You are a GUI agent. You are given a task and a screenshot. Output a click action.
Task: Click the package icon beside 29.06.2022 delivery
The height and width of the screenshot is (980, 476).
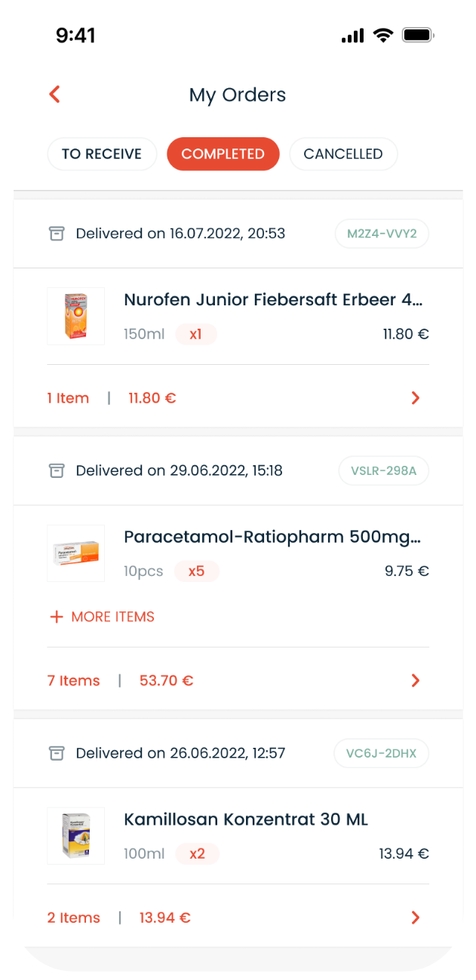(x=57, y=470)
